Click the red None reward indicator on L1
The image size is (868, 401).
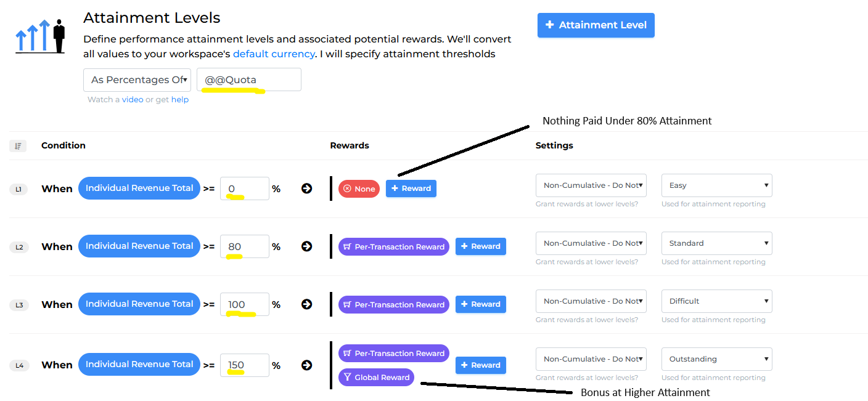(x=359, y=188)
